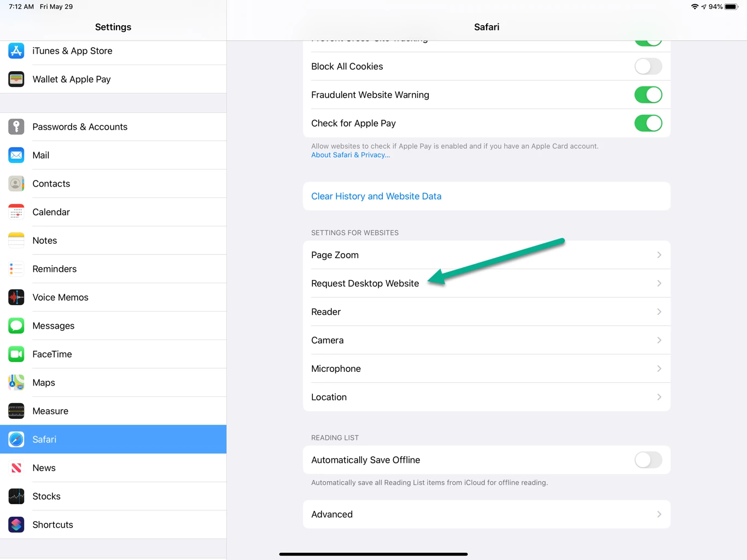Open Location settings via its chevron
Screen dimensions: 747x560
tap(659, 397)
